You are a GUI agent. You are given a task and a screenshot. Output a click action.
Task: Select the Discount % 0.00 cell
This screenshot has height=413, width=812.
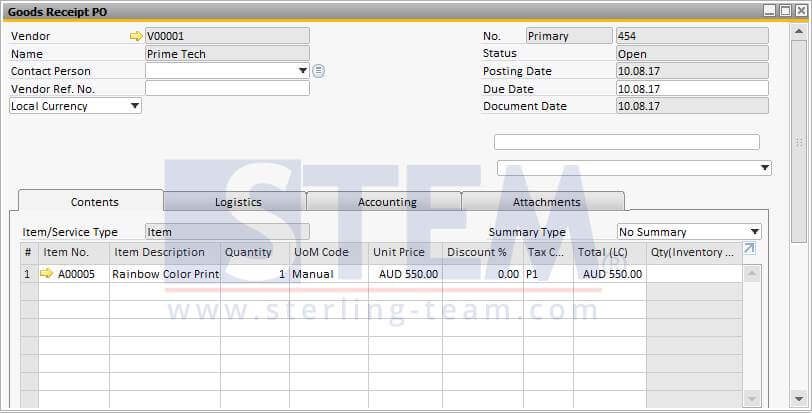(483, 274)
